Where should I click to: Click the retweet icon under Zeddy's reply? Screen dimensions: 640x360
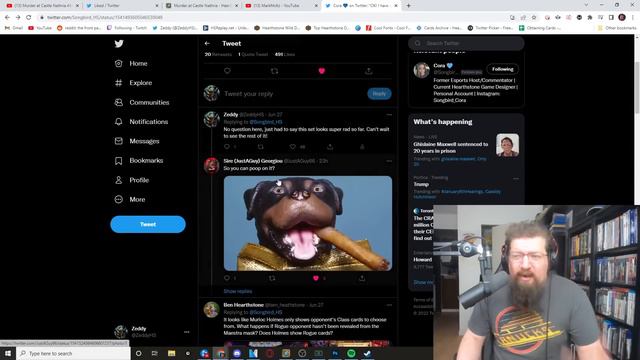(260, 147)
